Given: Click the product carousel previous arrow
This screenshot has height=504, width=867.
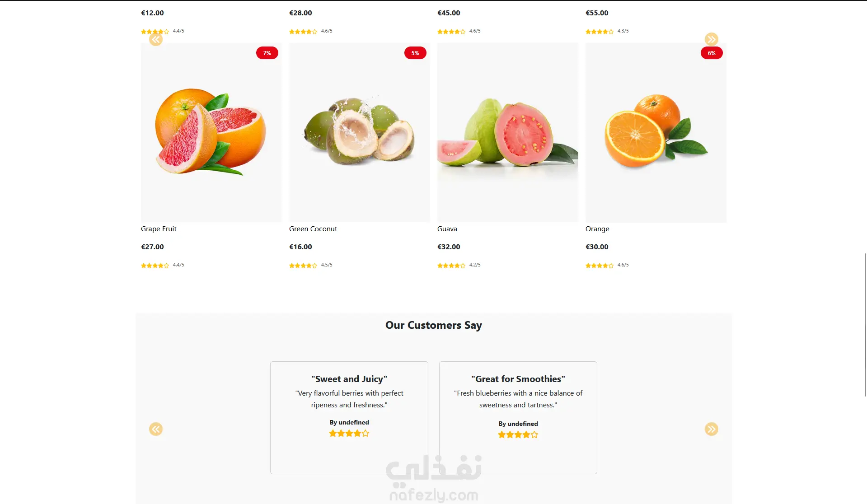Looking at the screenshot, I should [x=156, y=39].
